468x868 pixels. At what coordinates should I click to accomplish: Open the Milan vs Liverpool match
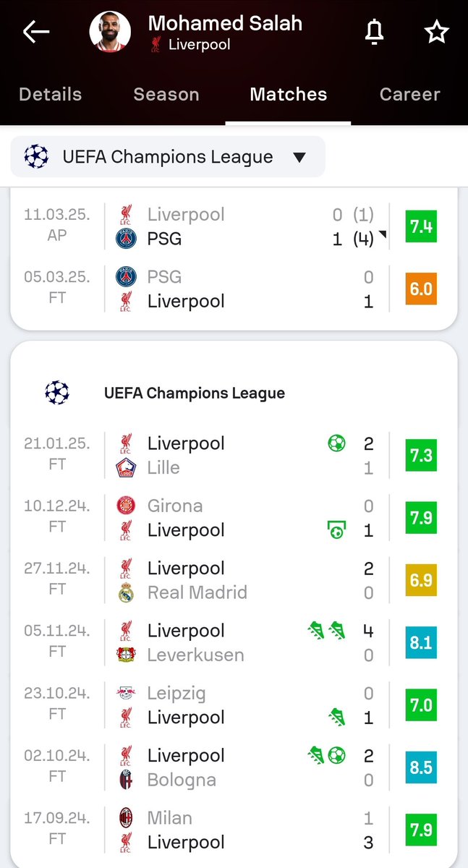[x=234, y=830]
